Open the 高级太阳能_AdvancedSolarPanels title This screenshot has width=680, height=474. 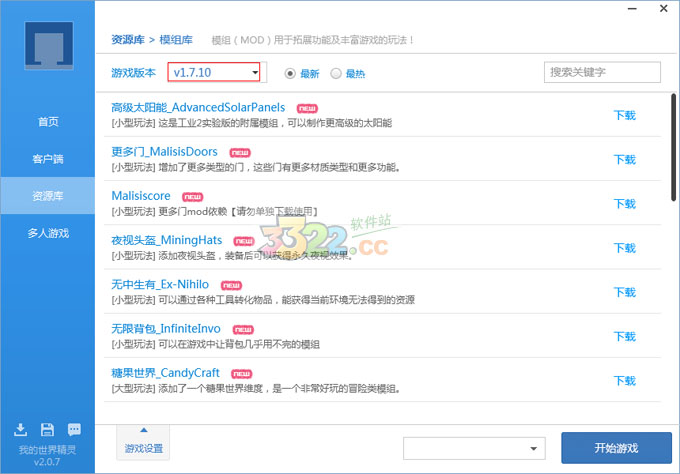198,108
